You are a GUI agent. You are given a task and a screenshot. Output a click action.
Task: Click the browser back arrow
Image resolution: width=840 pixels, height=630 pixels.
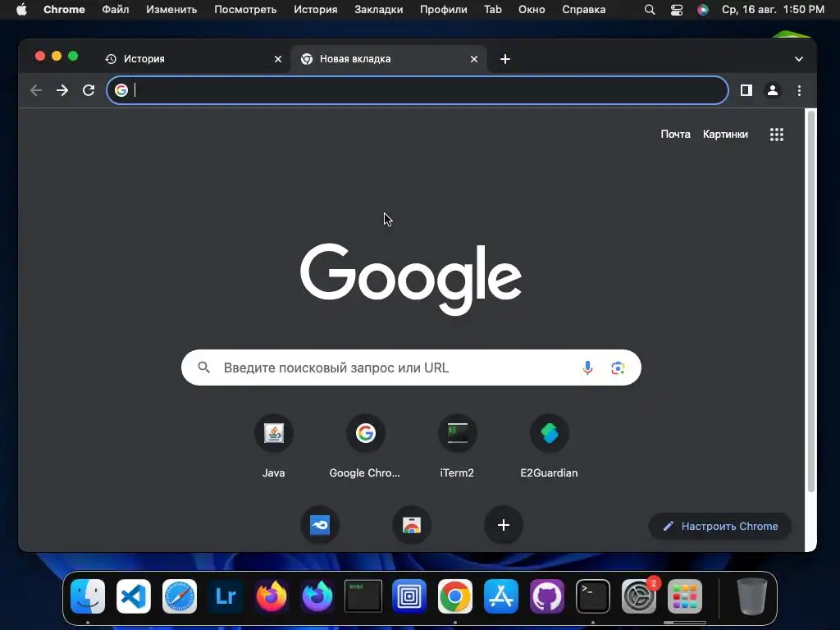click(x=36, y=90)
